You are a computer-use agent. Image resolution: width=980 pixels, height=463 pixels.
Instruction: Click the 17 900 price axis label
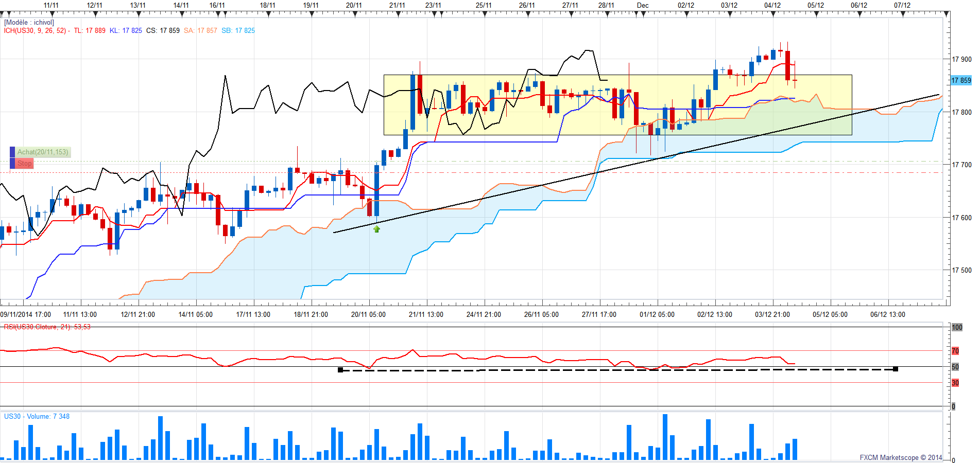point(961,59)
